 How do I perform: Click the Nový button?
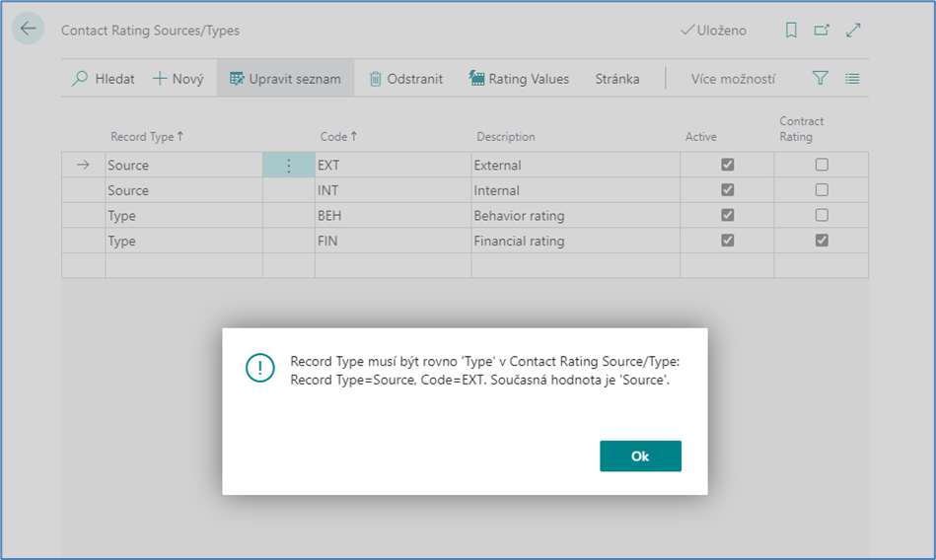(x=178, y=79)
